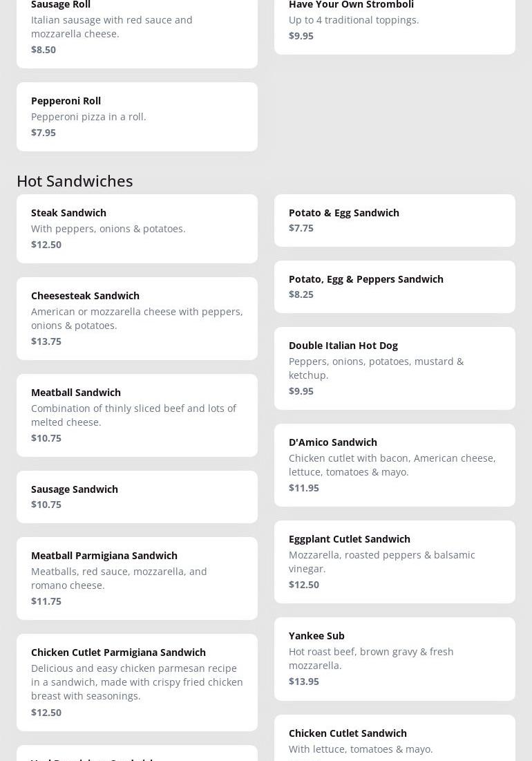Choose the Double Italian Hot Dog

[x=395, y=368]
